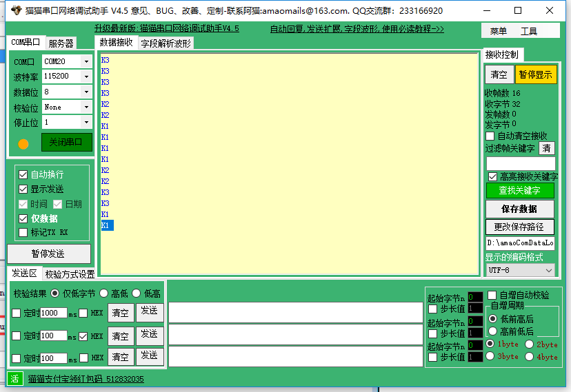Viewport: 571px width, 392px height.
Task: Open the 波特率 baud rate dropdown
Action: coord(86,76)
